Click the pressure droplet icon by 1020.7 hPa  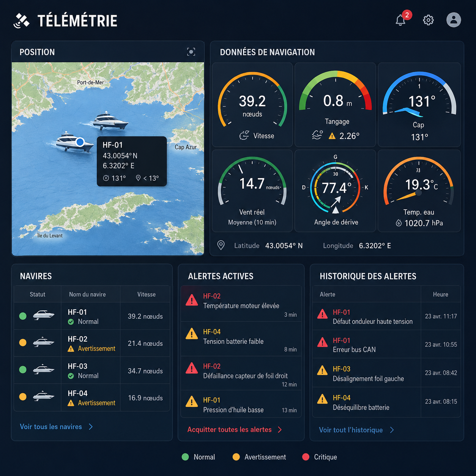[x=399, y=223]
